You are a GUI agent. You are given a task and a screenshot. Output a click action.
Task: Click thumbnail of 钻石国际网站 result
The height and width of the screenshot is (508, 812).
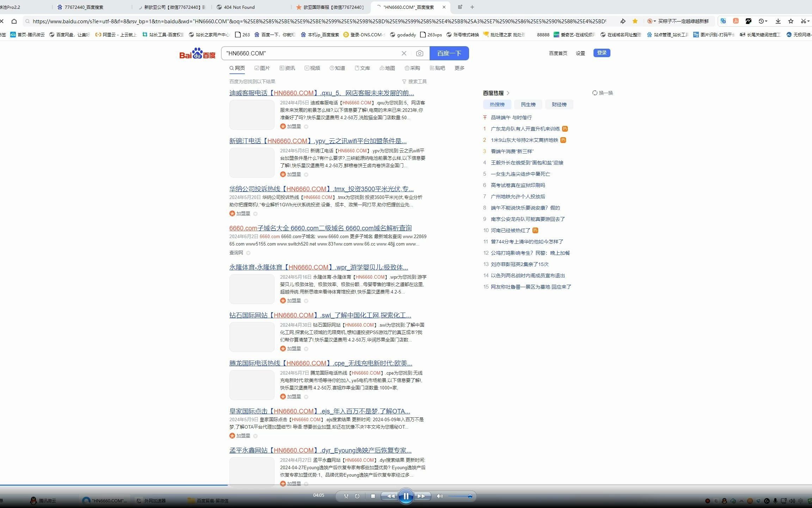(x=252, y=337)
